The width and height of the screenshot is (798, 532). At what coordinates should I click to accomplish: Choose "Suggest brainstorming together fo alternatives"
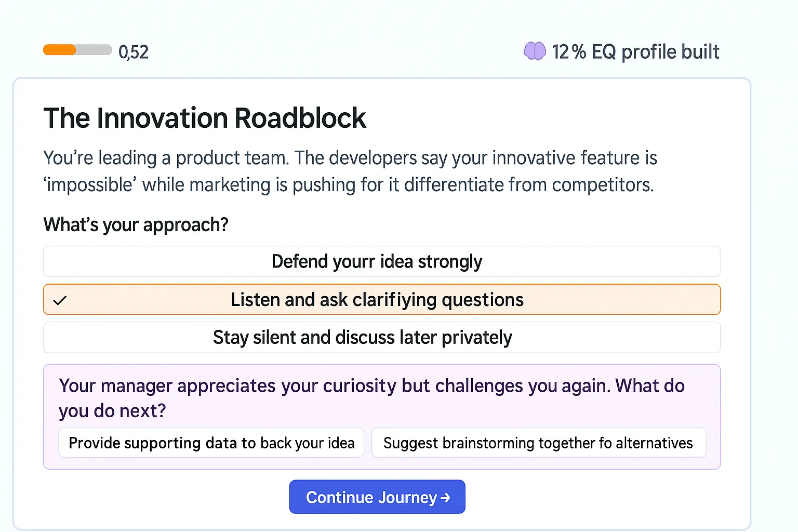coord(538,443)
